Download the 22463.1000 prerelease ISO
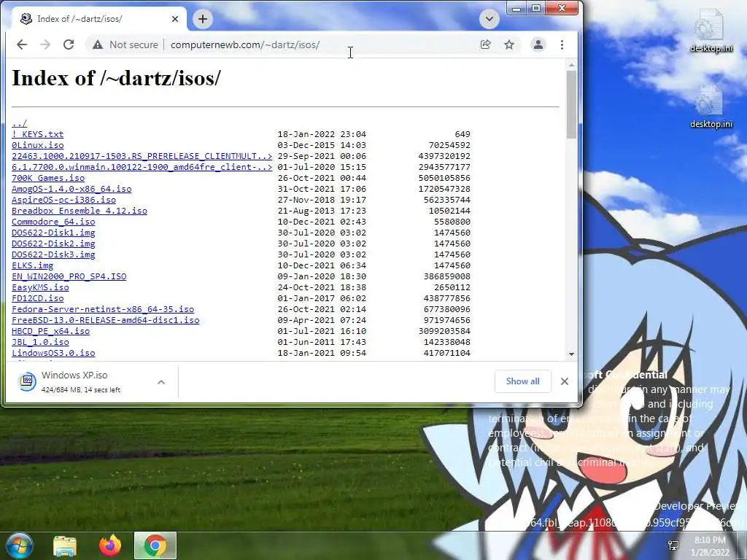 coord(142,156)
